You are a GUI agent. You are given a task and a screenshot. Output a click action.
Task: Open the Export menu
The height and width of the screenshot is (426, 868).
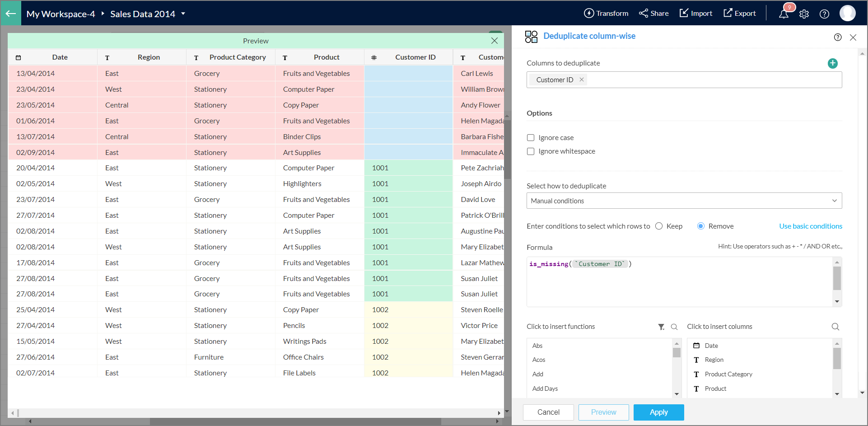point(739,13)
